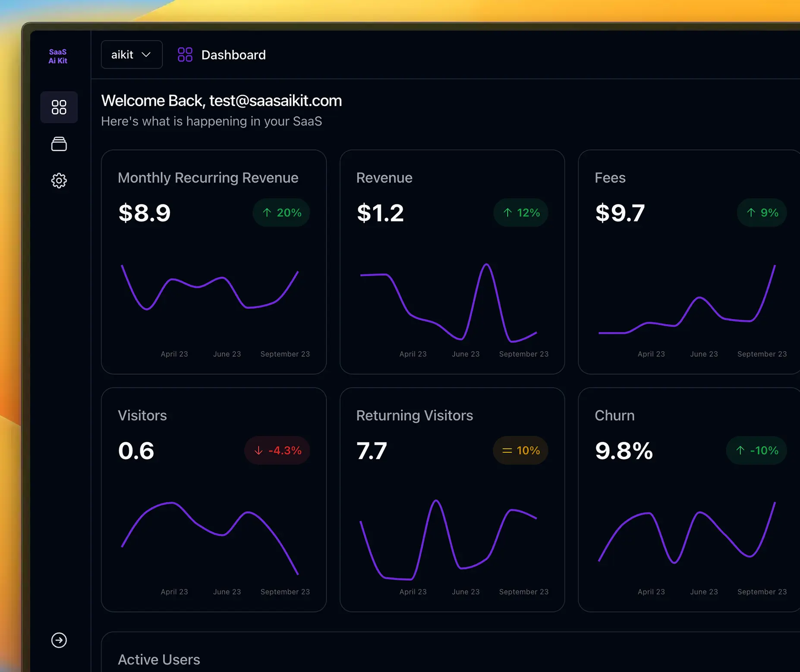Click September 23 label on Visitors chart
Screen dimensions: 800x672
coord(285,592)
